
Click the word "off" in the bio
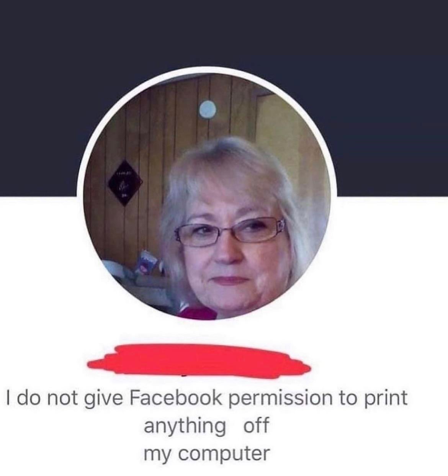coord(257,426)
